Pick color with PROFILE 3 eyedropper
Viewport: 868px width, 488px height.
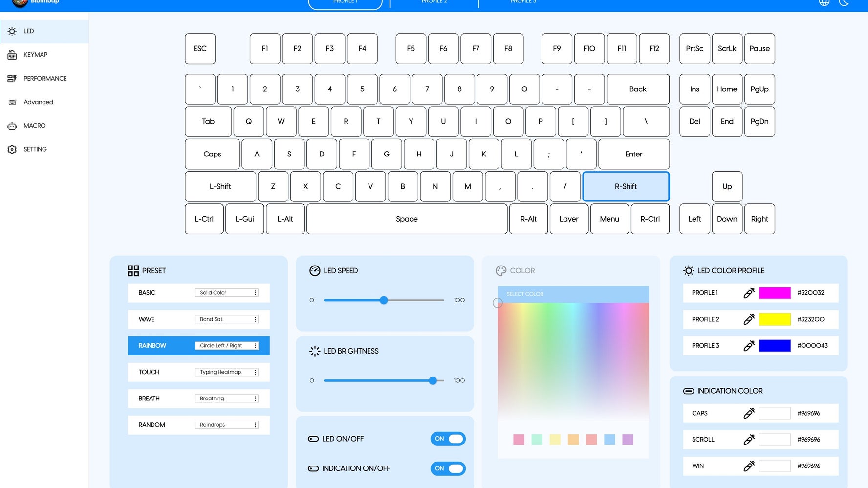pos(749,346)
